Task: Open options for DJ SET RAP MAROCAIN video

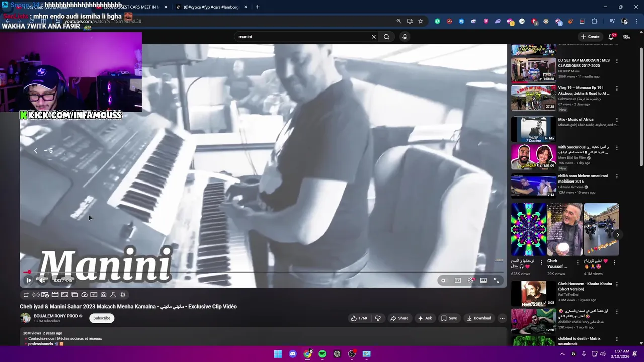Action: coord(617,61)
